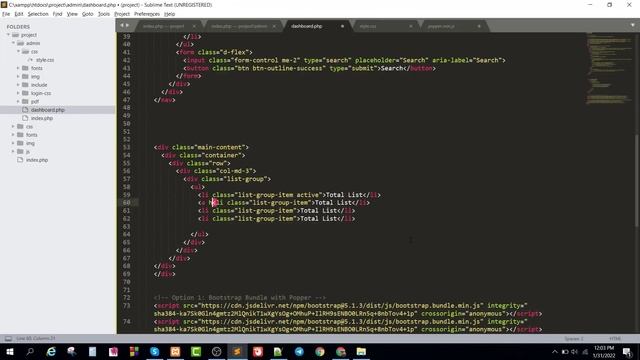
Task: Open the Project menu
Action: tap(122, 14)
